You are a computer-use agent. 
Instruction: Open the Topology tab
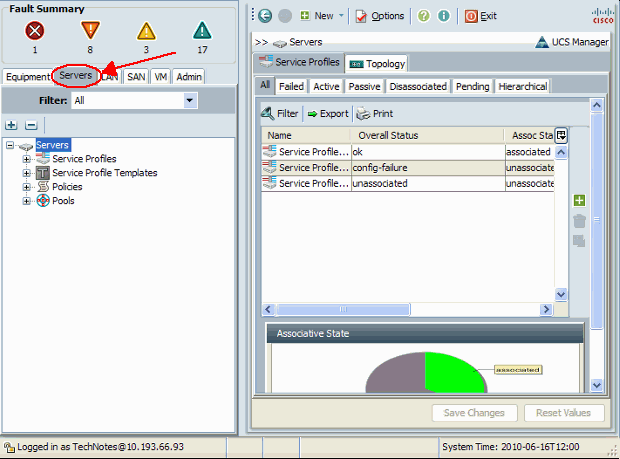(377, 64)
